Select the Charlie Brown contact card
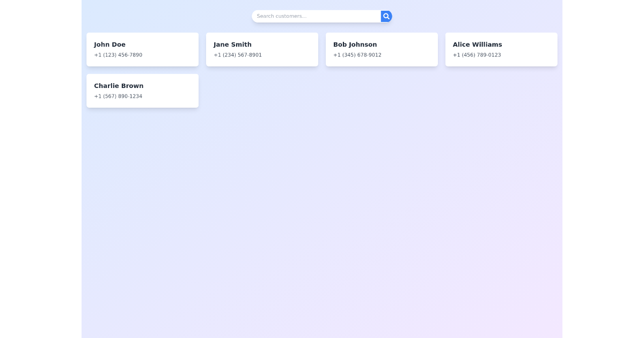Screen dimensions: 644x338 coord(142,91)
